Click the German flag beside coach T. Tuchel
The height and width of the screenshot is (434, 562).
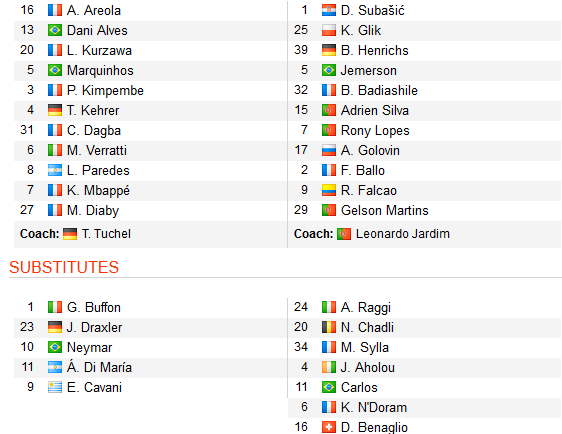pyautogui.click(x=70, y=234)
